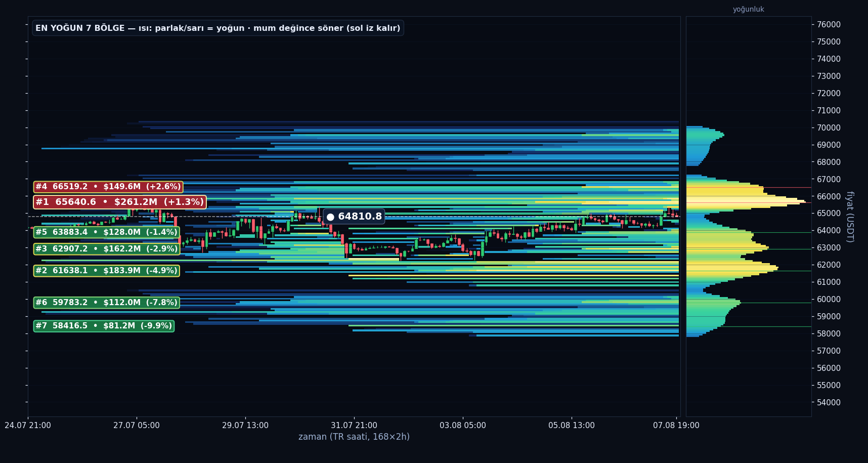
Task: Click the 65000 price axis label
Action: pyautogui.click(x=829, y=214)
